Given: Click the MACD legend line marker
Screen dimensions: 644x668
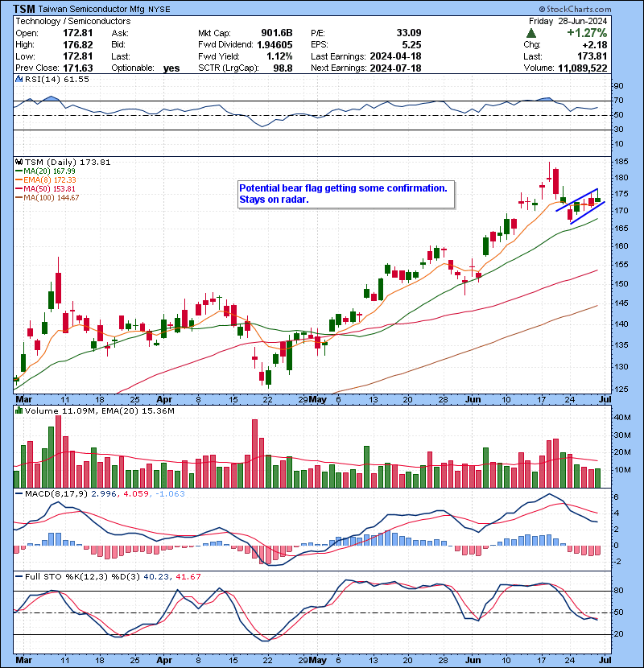Looking at the screenshot, I should (x=19, y=494).
